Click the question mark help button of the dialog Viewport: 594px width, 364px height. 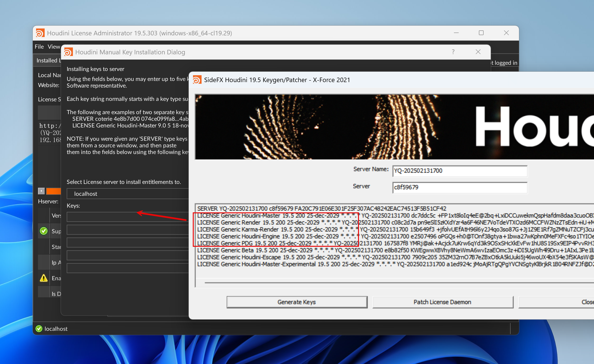tap(453, 52)
